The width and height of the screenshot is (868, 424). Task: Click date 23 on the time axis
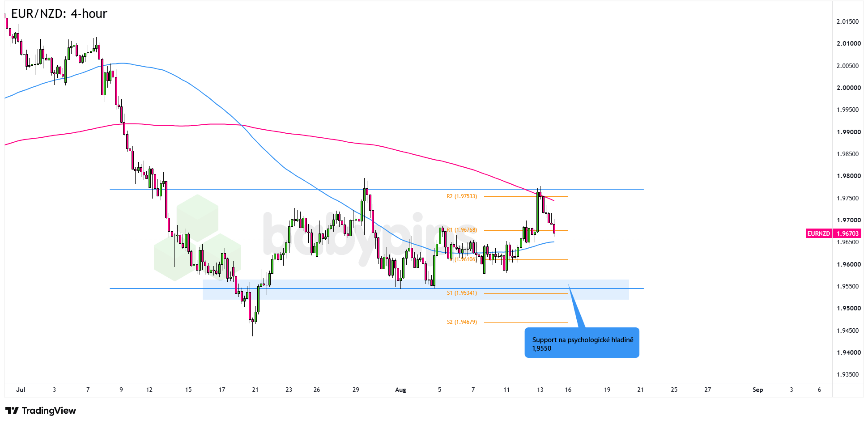[289, 390]
